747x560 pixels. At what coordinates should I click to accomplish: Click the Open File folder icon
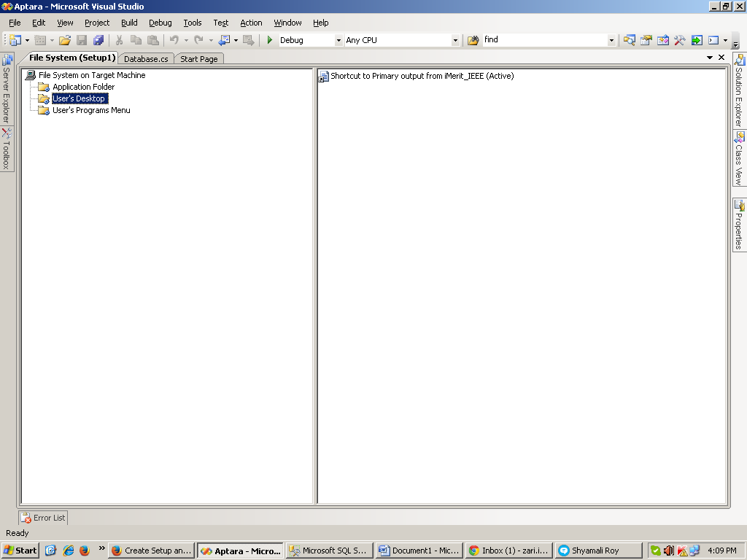[65, 41]
